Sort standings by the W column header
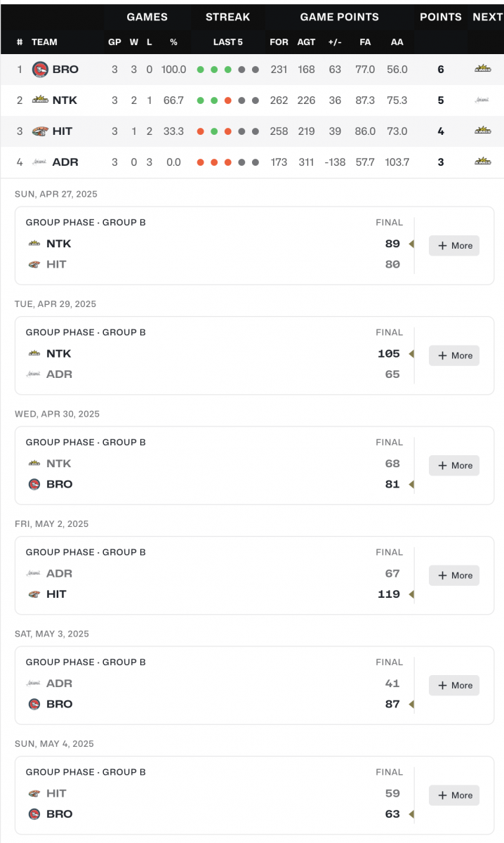The height and width of the screenshot is (843, 504). pyautogui.click(x=134, y=42)
